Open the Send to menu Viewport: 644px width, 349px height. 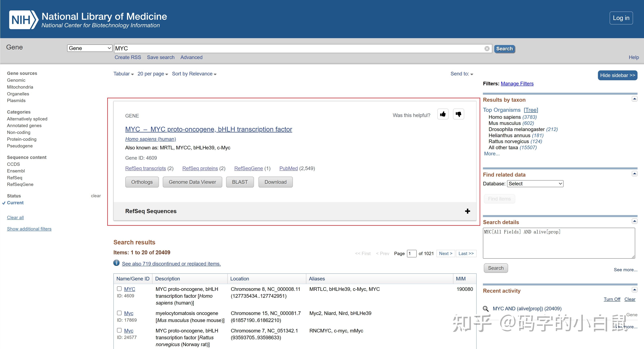tap(461, 74)
